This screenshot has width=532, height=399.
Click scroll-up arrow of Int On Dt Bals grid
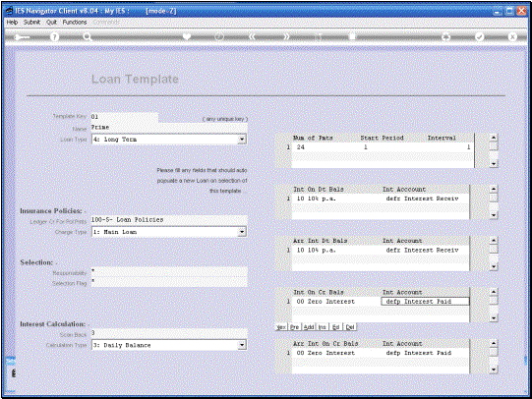pyautogui.click(x=494, y=189)
